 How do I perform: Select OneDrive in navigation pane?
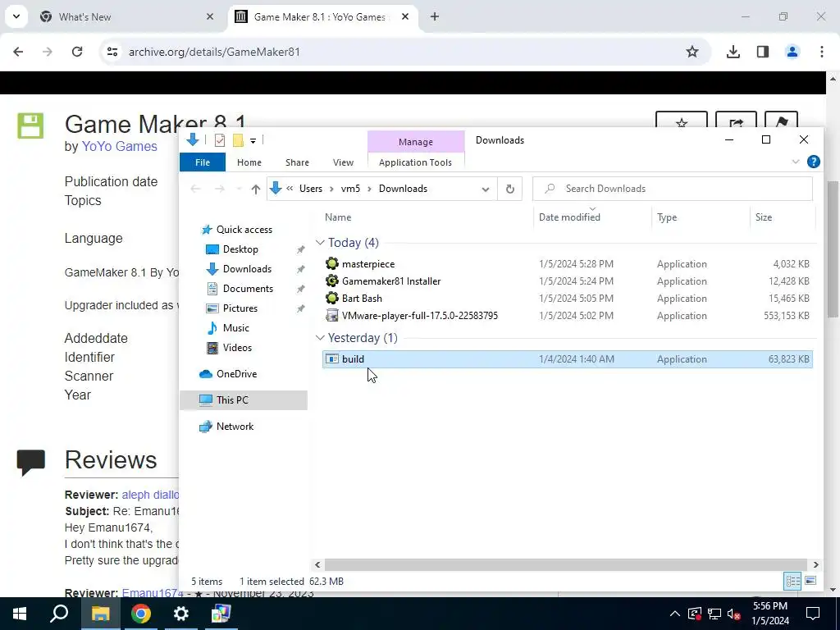coord(236,374)
